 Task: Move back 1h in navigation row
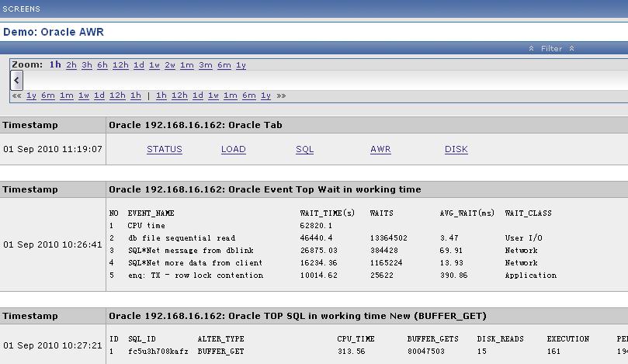[x=136, y=95]
